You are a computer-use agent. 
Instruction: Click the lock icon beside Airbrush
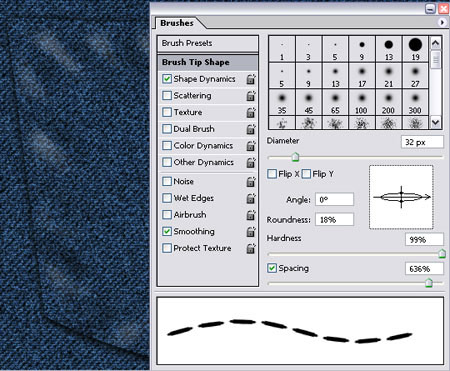click(x=251, y=215)
